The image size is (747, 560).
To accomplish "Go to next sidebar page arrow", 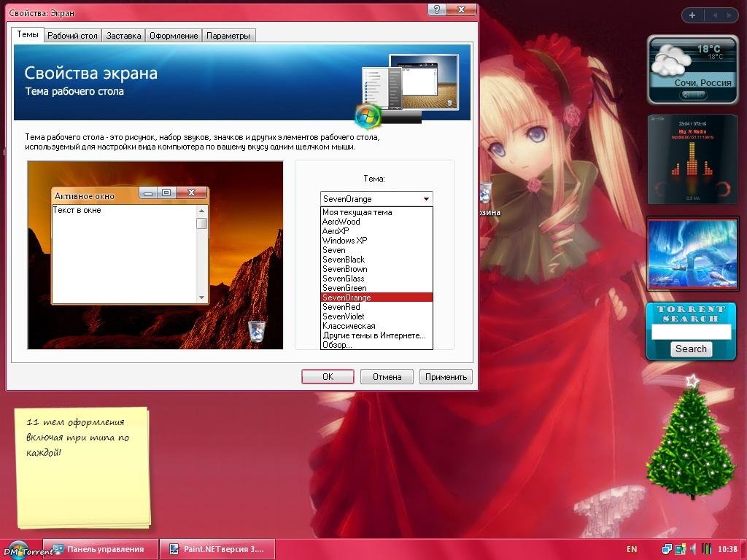I will 729,15.
